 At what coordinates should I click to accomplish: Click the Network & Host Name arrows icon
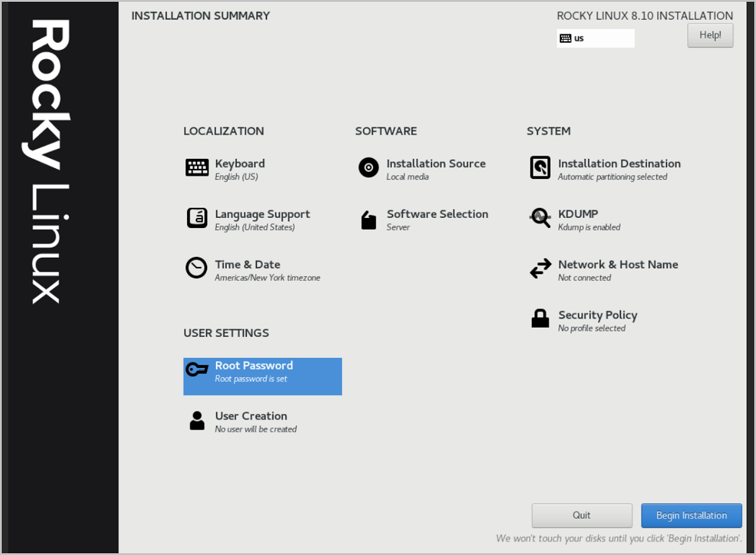(x=540, y=269)
